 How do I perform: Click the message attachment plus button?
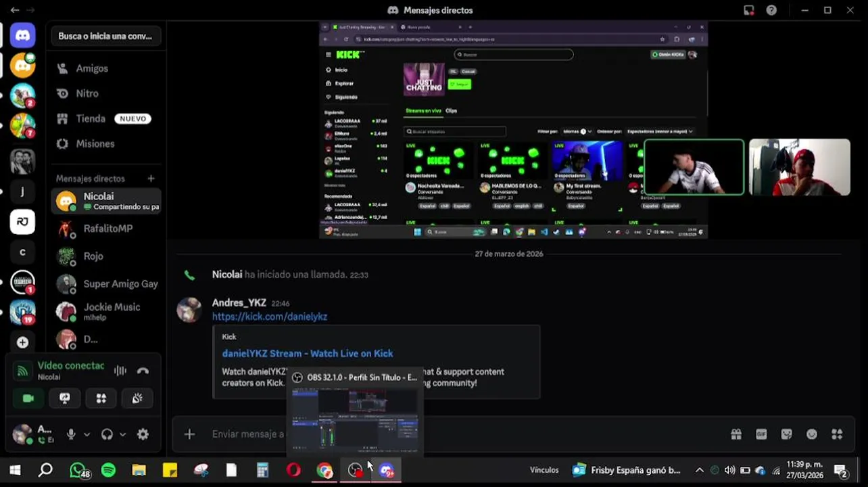[x=189, y=434]
